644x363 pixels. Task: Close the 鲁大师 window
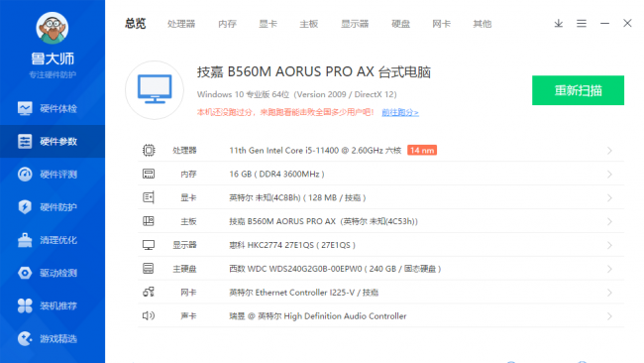point(627,23)
